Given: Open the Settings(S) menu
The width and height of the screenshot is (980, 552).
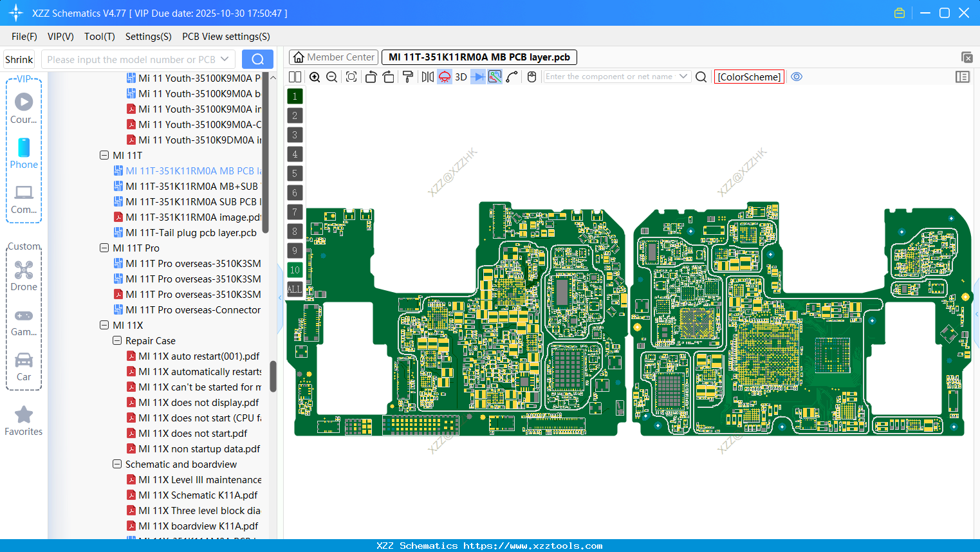Looking at the screenshot, I should pos(148,37).
